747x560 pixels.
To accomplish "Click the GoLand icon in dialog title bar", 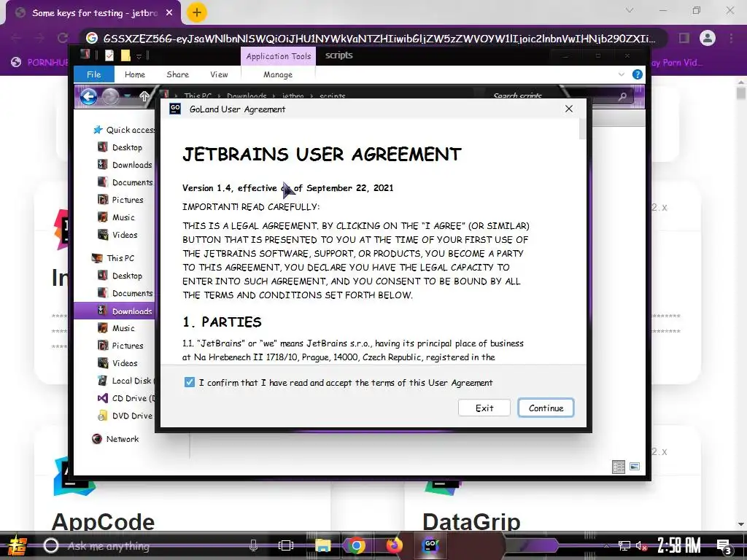I will [x=175, y=109].
